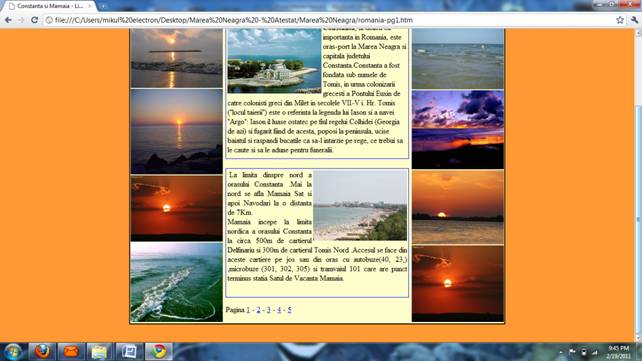Open Chrome icon in the taskbar

(x=159, y=352)
